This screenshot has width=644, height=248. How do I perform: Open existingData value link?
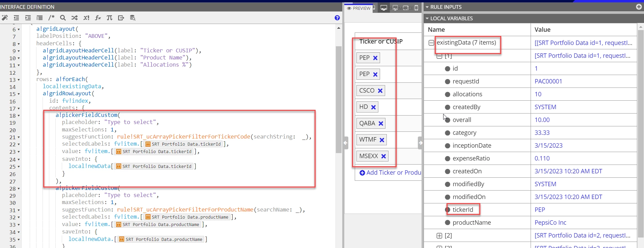pos(583,43)
